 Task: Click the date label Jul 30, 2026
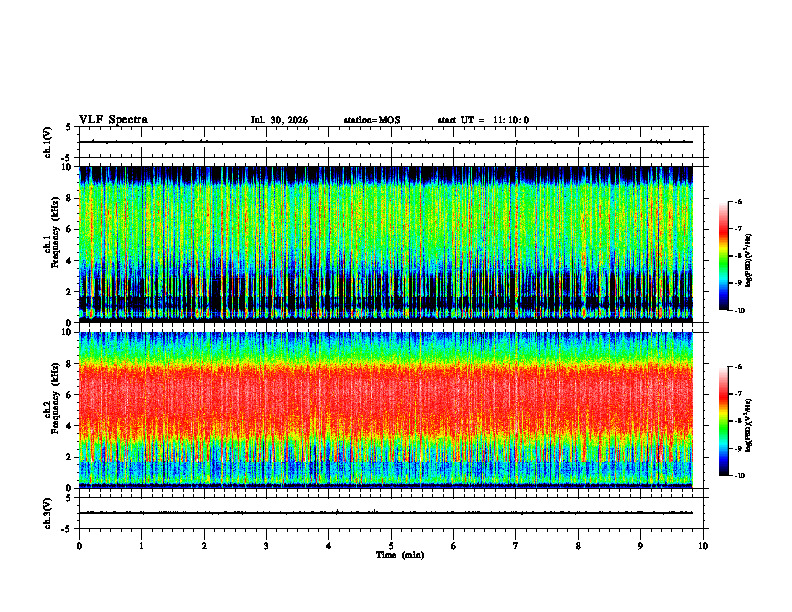279,120
